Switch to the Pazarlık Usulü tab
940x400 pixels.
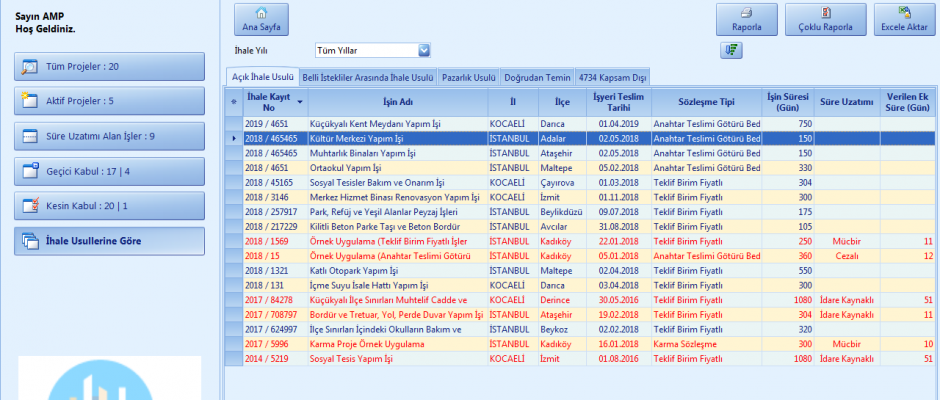470,77
